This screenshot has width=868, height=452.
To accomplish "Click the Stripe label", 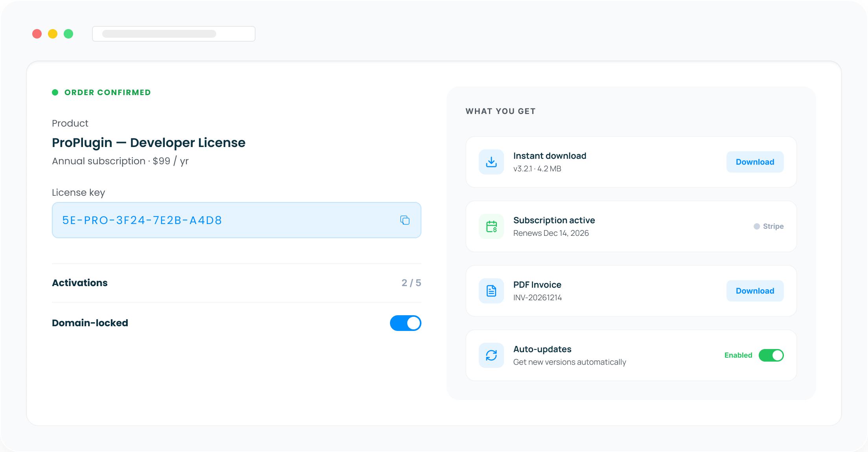I will pos(773,226).
